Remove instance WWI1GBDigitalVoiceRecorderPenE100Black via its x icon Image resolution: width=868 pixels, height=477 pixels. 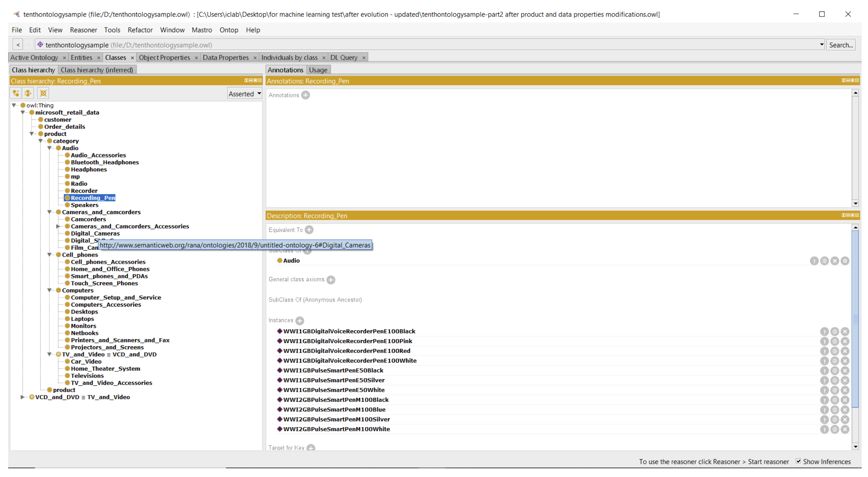(x=845, y=332)
